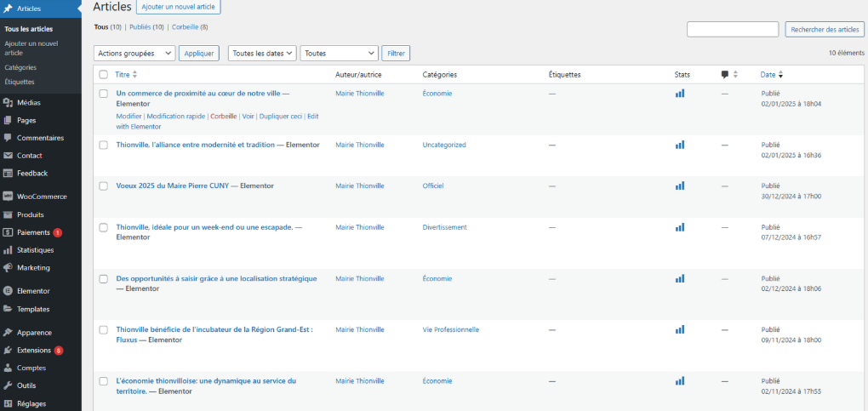
Task: Click Voir link under first article
Action: [248, 117]
